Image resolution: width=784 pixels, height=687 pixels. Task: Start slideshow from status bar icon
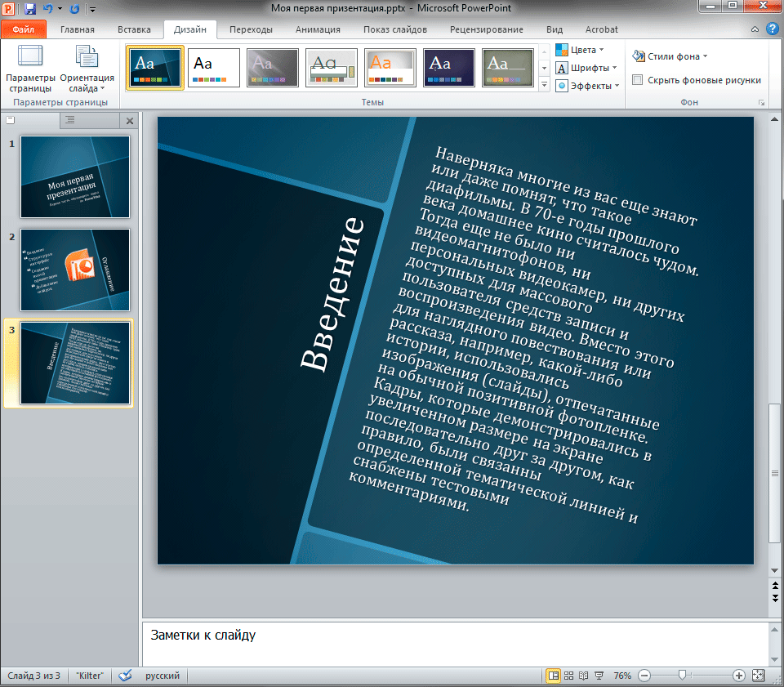[599, 676]
